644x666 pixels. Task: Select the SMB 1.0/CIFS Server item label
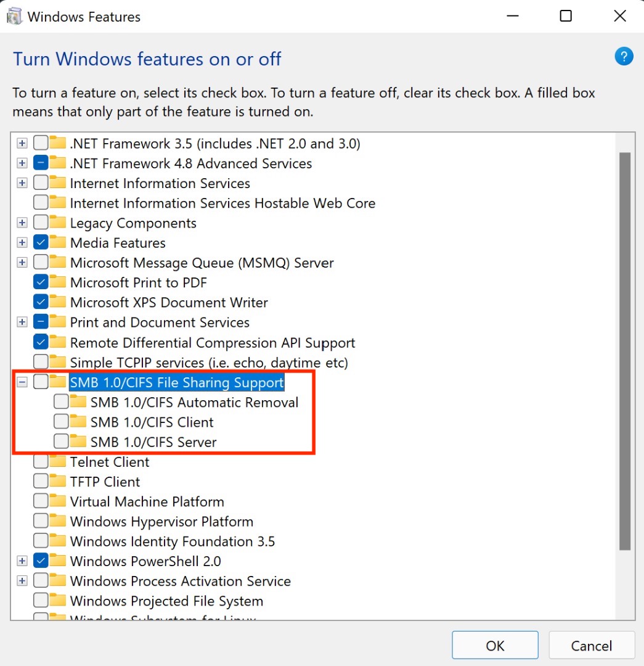pyautogui.click(x=153, y=442)
